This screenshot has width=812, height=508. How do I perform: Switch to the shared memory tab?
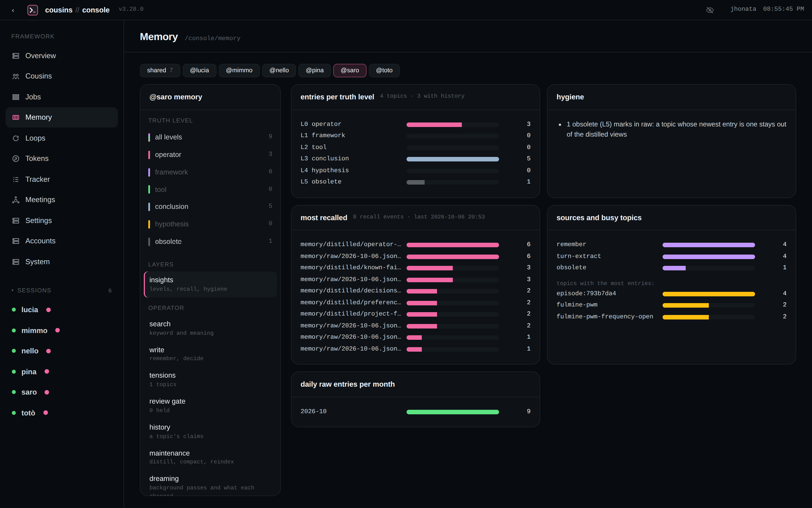160,70
